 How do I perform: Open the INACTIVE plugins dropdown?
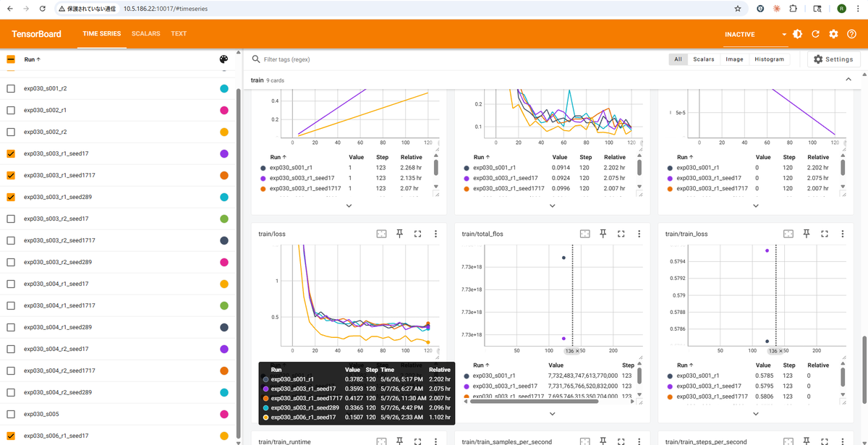pos(756,34)
